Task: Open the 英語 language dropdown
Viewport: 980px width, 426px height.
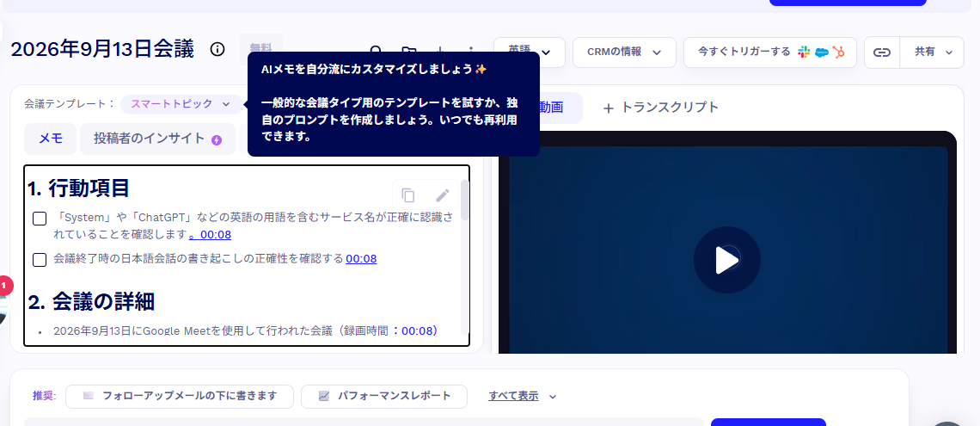Action: pyautogui.click(x=530, y=52)
